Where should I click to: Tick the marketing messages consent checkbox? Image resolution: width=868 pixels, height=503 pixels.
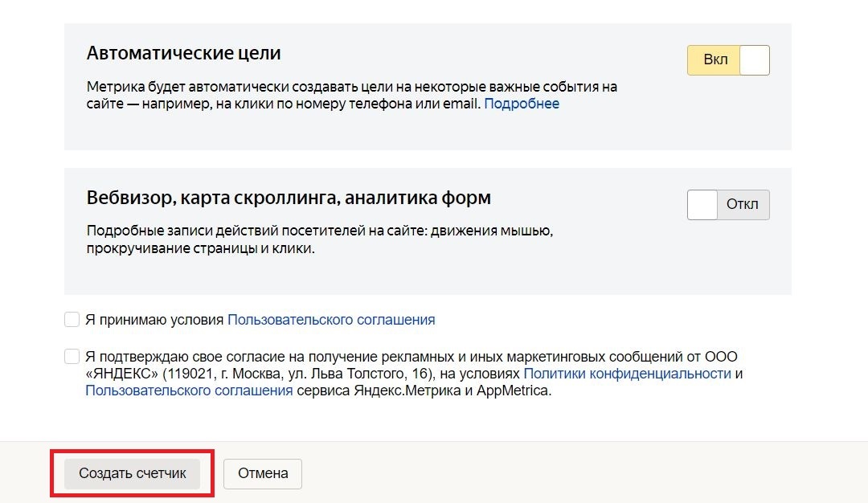(72, 357)
